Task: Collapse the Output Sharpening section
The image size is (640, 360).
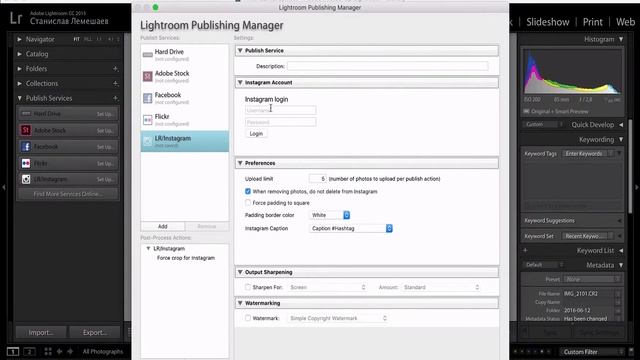Action: click(x=240, y=272)
